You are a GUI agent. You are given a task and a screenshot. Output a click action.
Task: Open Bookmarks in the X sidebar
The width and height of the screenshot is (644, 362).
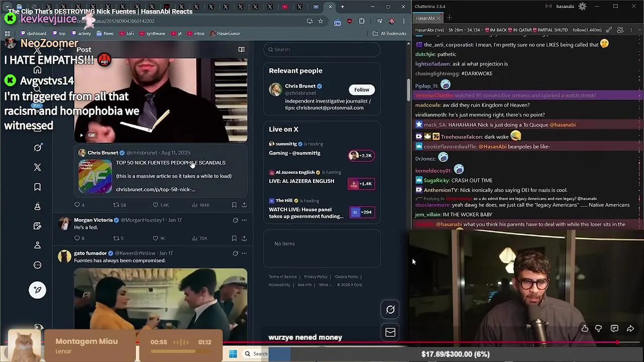[38, 187]
